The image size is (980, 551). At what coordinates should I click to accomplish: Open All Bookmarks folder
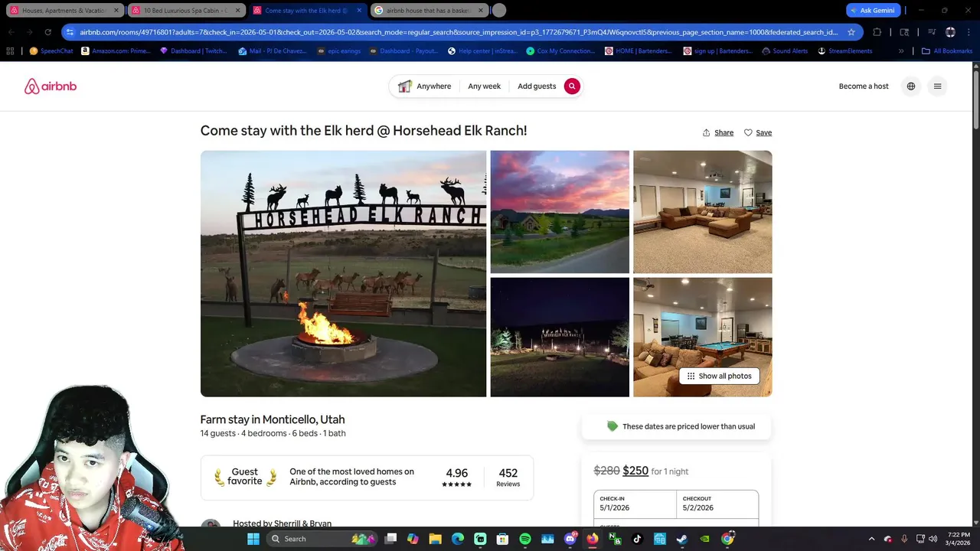coord(947,51)
